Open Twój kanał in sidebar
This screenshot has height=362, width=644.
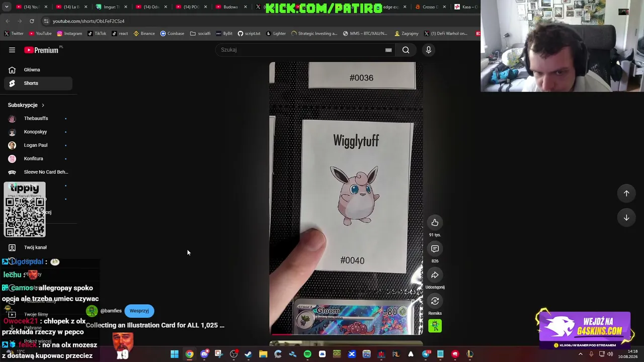point(38,247)
